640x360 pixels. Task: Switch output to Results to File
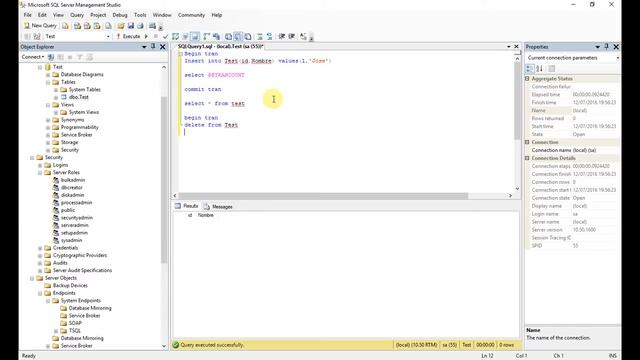pyautogui.click(x=248, y=36)
